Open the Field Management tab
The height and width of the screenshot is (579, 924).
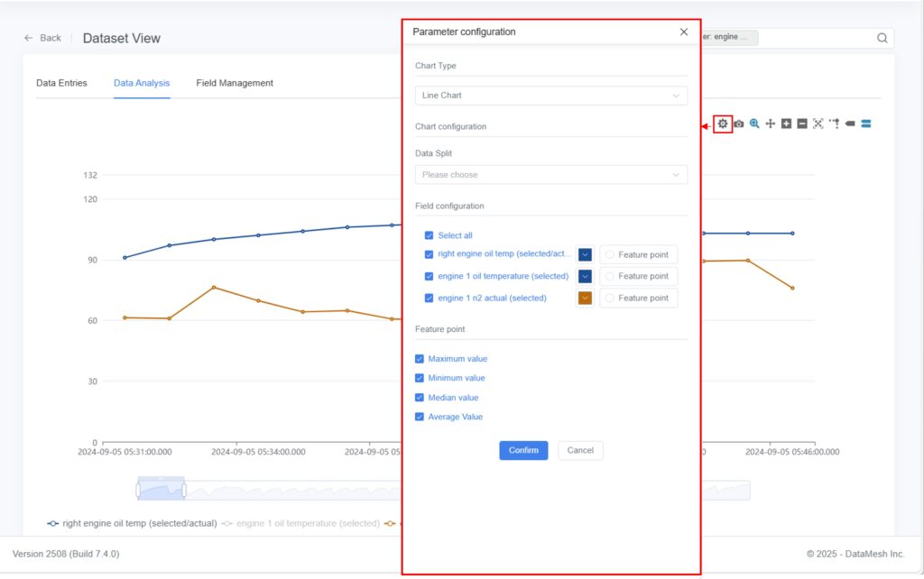pyautogui.click(x=235, y=83)
